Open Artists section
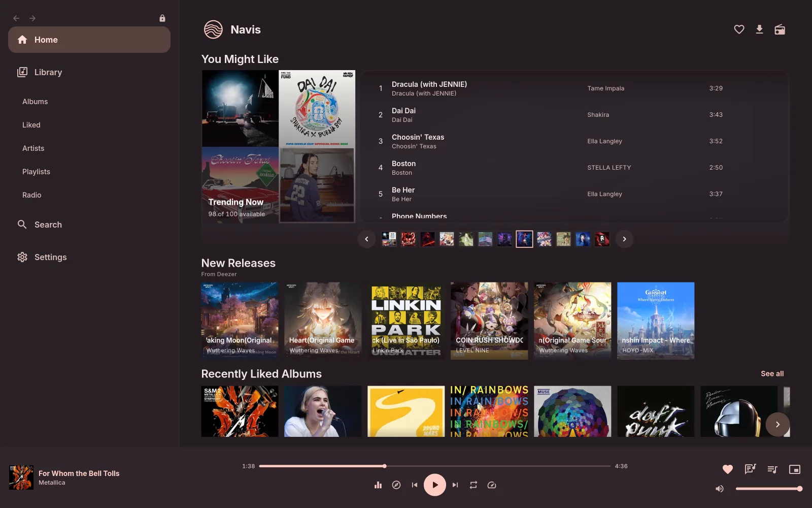The image size is (812, 508). tap(33, 148)
